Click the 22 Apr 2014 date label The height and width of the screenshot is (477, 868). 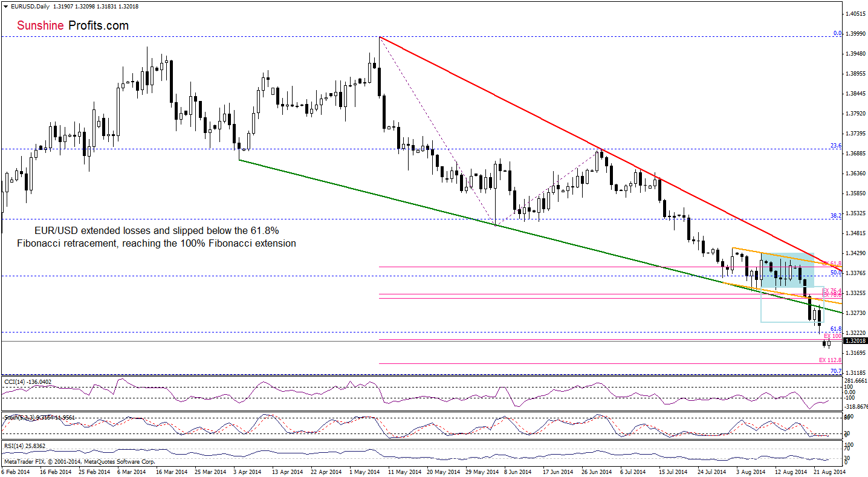(326, 471)
